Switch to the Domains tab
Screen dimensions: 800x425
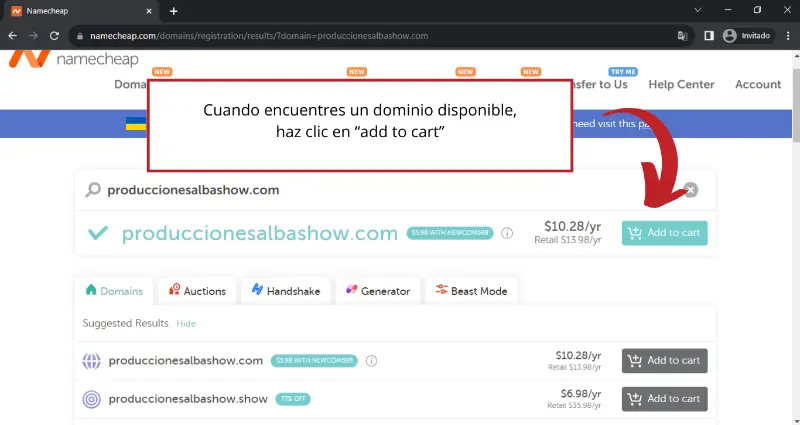tap(114, 291)
